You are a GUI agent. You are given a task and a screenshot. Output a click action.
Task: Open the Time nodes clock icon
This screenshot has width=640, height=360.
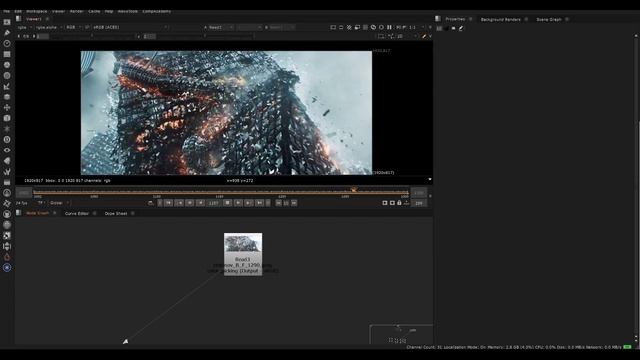point(7,43)
